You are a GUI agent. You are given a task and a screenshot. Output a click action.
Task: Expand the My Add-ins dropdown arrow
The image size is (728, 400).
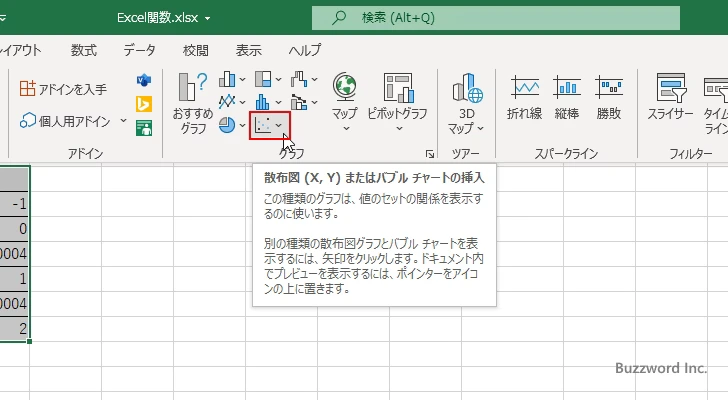(x=123, y=121)
